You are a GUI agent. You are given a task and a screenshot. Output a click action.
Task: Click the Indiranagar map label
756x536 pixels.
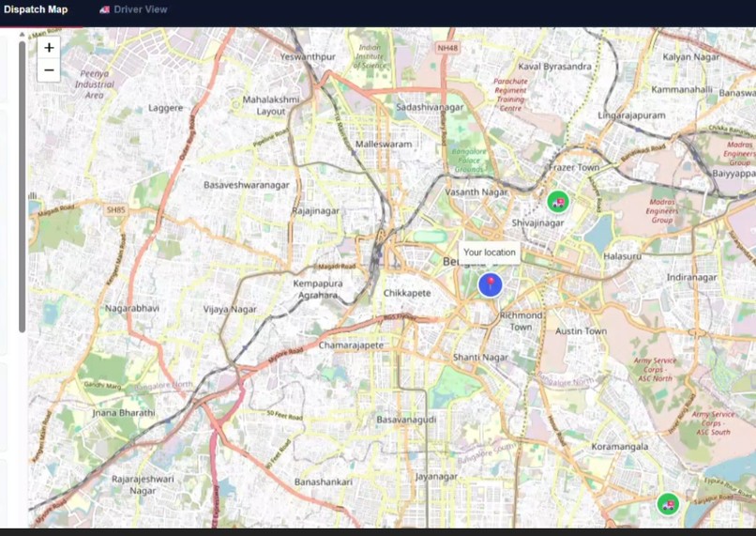click(691, 278)
